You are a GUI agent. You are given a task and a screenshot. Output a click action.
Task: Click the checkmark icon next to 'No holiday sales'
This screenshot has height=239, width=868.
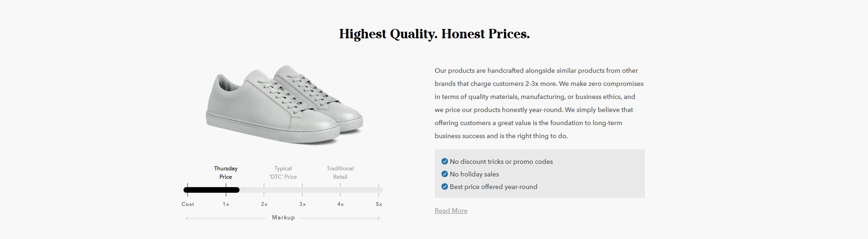[444, 174]
